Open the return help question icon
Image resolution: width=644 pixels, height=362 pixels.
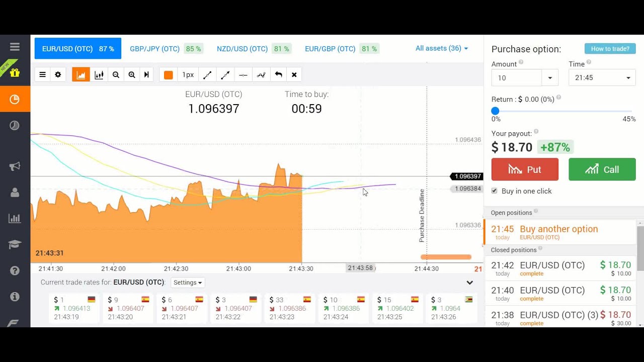[x=558, y=98]
